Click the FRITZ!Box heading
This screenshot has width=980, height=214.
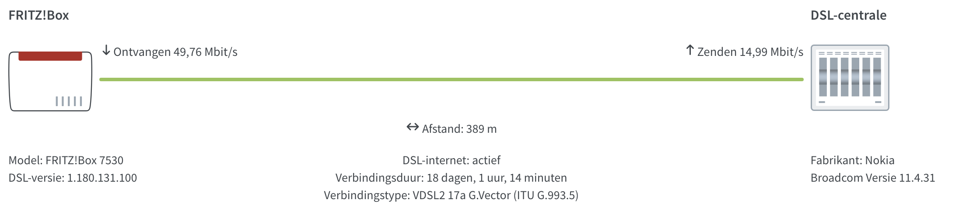39,15
